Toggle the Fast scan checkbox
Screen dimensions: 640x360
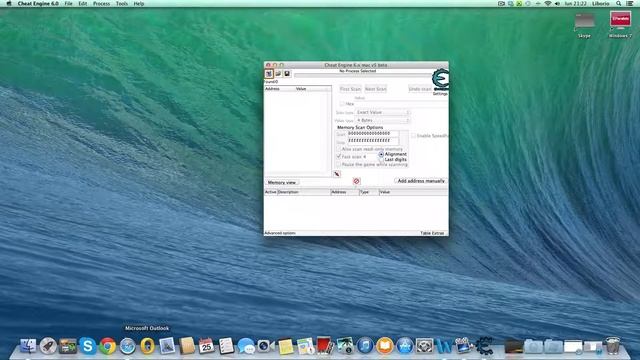(338, 157)
